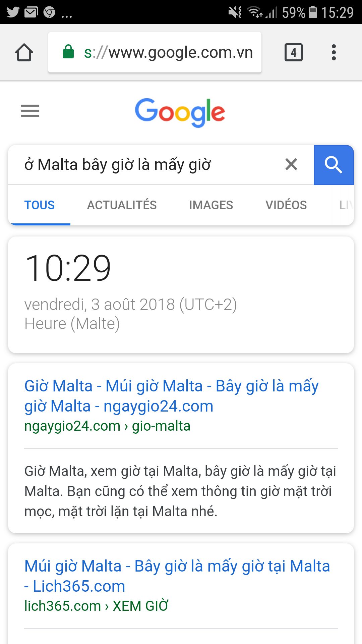Select the TOUS results tab
This screenshot has width=362, height=644.
click(39, 205)
